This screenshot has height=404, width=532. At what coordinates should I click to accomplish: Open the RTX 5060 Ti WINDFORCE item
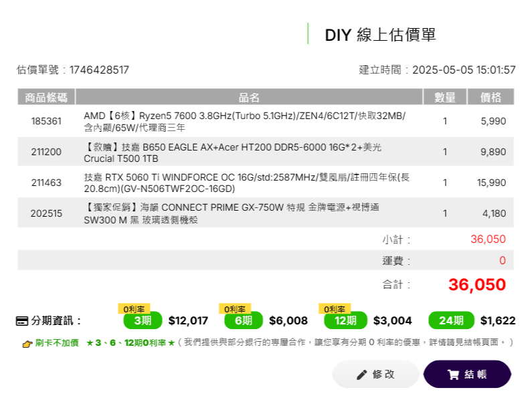(266, 182)
